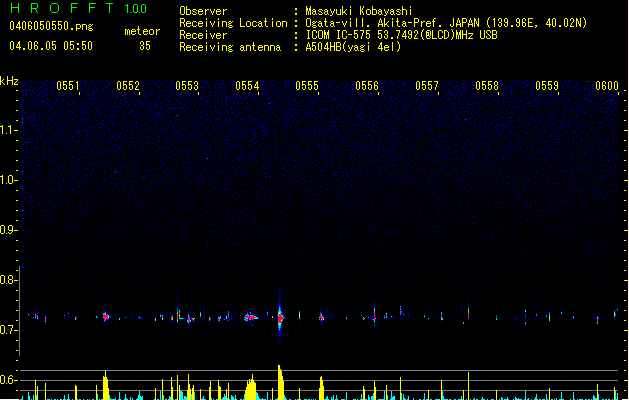Image resolution: width=629 pixels, height=400 pixels.
Task: Click antenna text A504HB(yagi 4el)
Action: 353,47
